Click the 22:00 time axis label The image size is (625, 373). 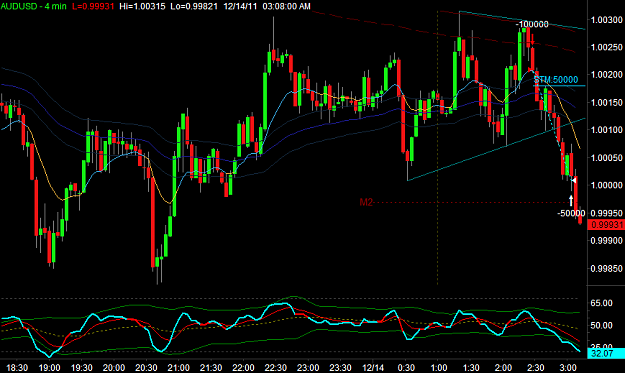tap(243, 367)
